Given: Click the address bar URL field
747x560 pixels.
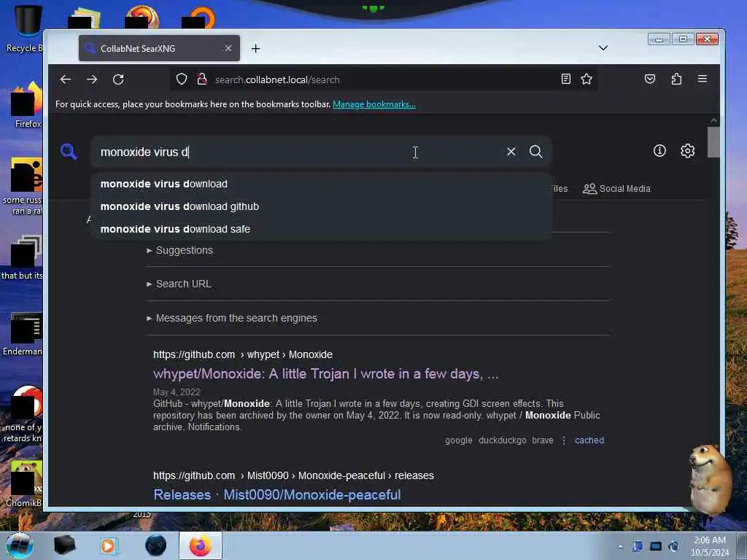Looking at the screenshot, I should [x=384, y=79].
